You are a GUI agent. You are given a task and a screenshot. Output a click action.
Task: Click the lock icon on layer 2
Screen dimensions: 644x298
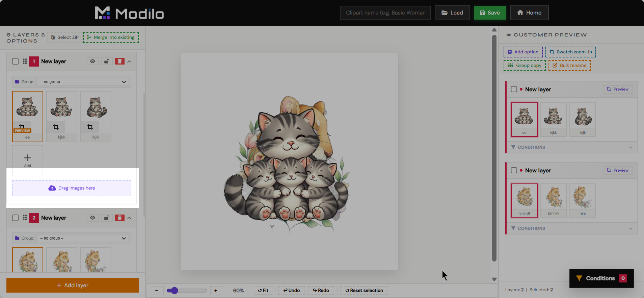point(107,218)
